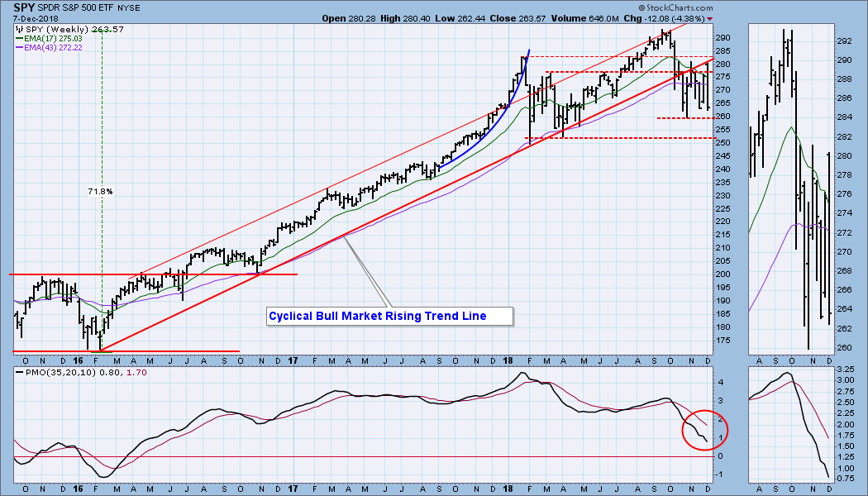This screenshot has height=496, width=868.
Task: Click the 'PMO(35,20,10) 0.80, 1.70' indicator label
Action: click(x=84, y=373)
